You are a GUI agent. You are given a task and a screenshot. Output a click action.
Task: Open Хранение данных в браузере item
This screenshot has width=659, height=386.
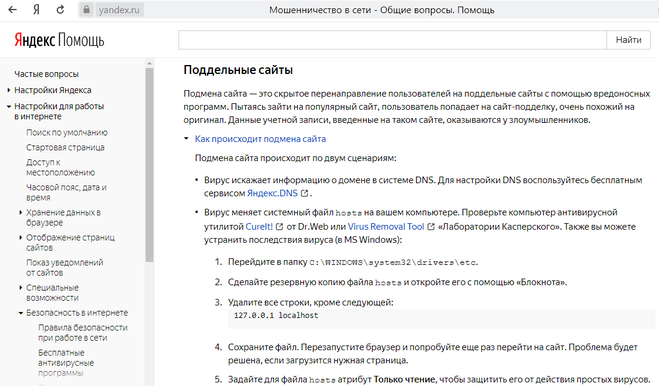coord(63,217)
